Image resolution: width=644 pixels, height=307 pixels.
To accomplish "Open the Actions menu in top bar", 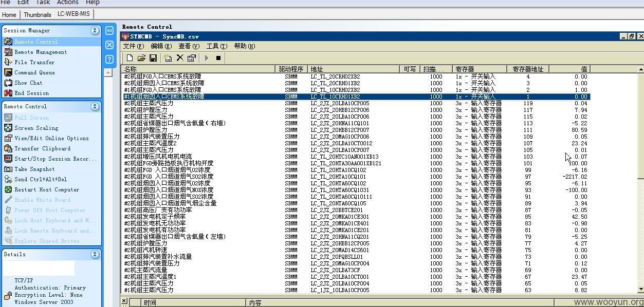I will pyautogui.click(x=67, y=3).
